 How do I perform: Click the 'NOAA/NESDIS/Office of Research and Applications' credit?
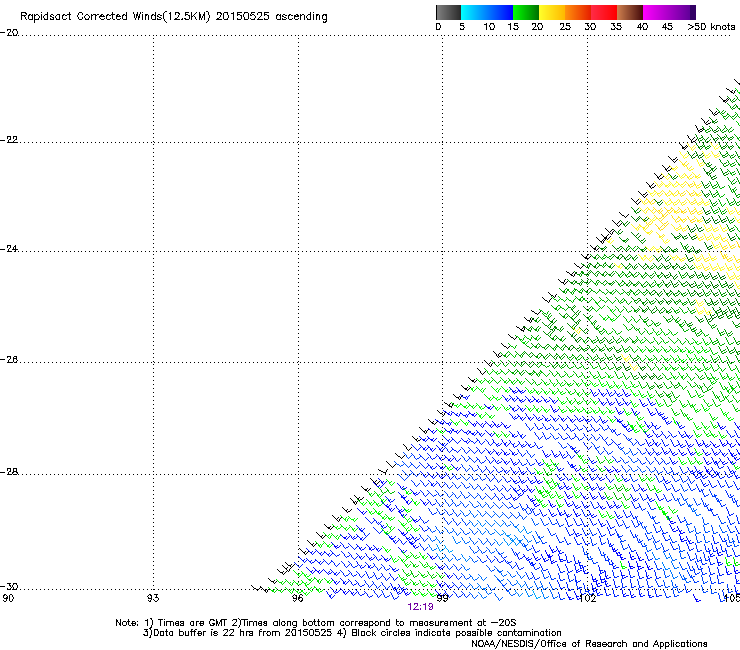[589, 644]
